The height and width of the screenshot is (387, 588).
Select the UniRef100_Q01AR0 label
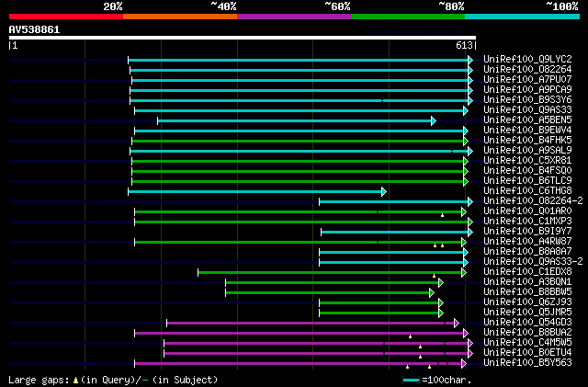(527, 211)
